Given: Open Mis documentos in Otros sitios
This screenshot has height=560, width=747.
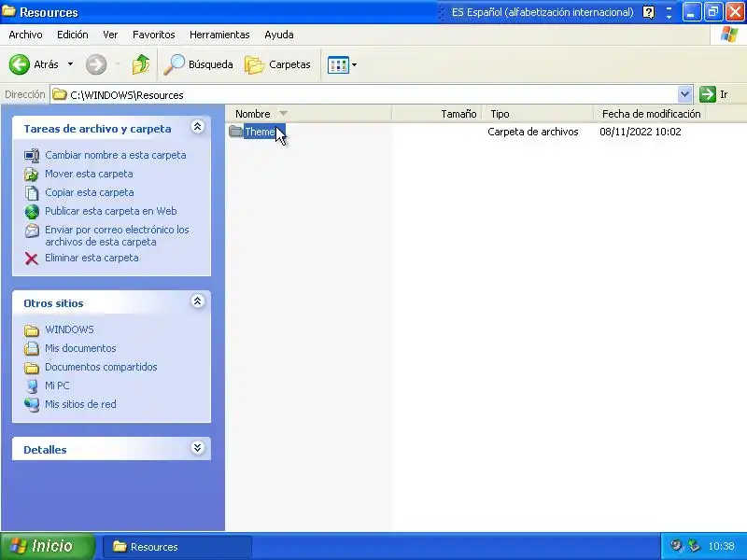Looking at the screenshot, I should click(x=80, y=348).
